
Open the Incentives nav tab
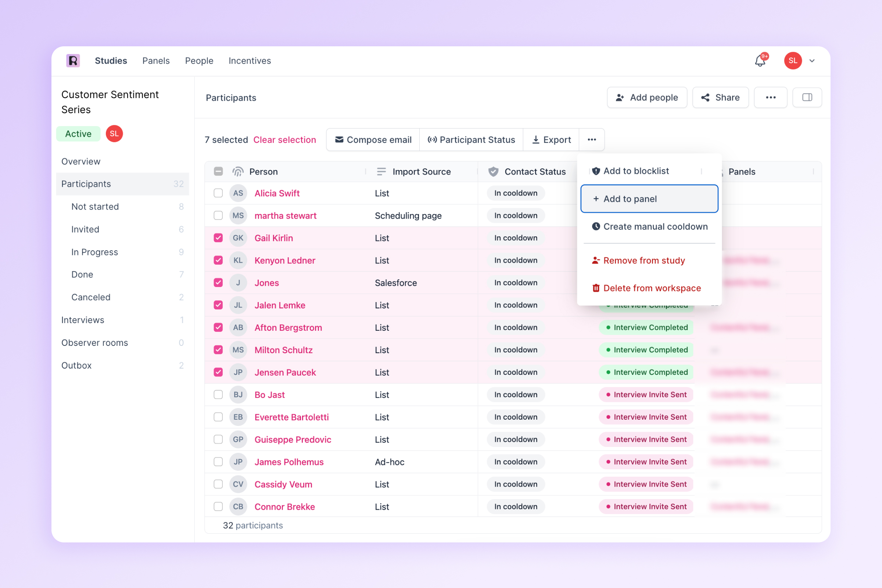coord(250,61)
